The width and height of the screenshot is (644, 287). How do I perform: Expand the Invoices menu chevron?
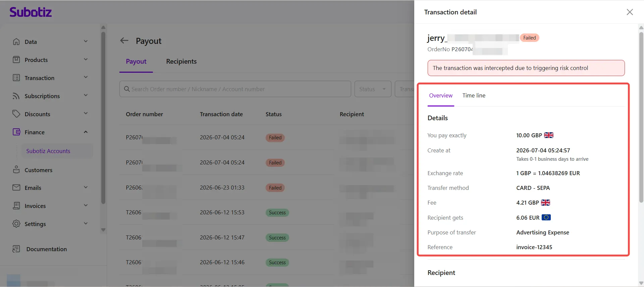click(x=86, y=206)
